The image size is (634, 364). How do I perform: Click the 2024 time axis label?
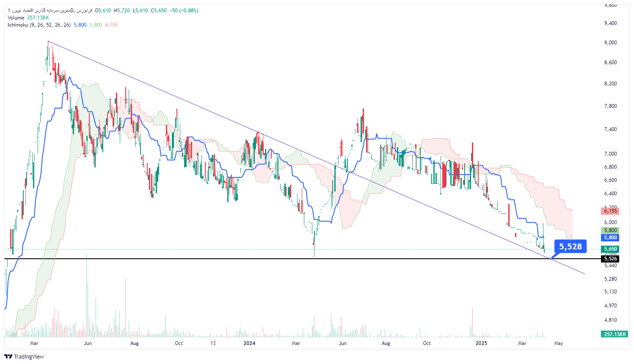249,343
